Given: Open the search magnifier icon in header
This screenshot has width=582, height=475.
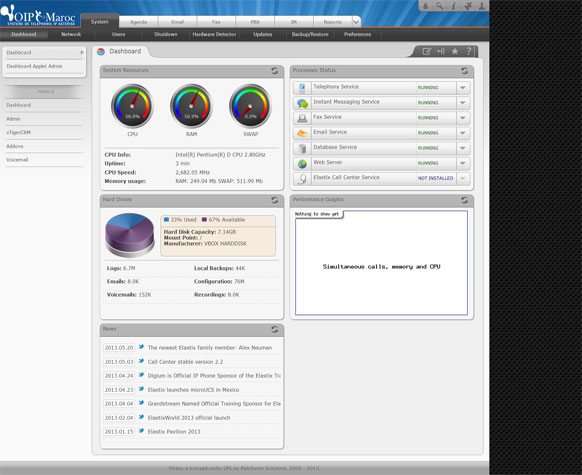Looking at the screenshot, I should click(439, 6).
